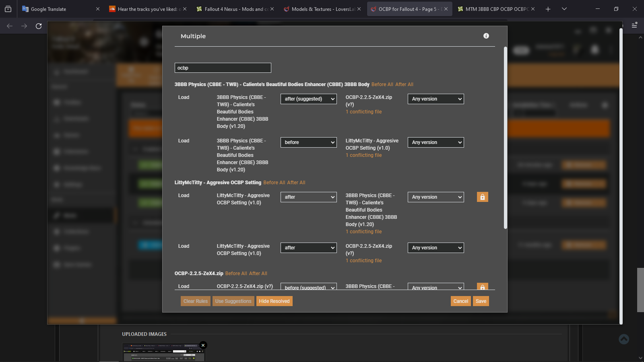Open the 'before' dropdown for the 3BBB Physics rule
The width and height of the screenshot is (644, 362).
[309, 142]
